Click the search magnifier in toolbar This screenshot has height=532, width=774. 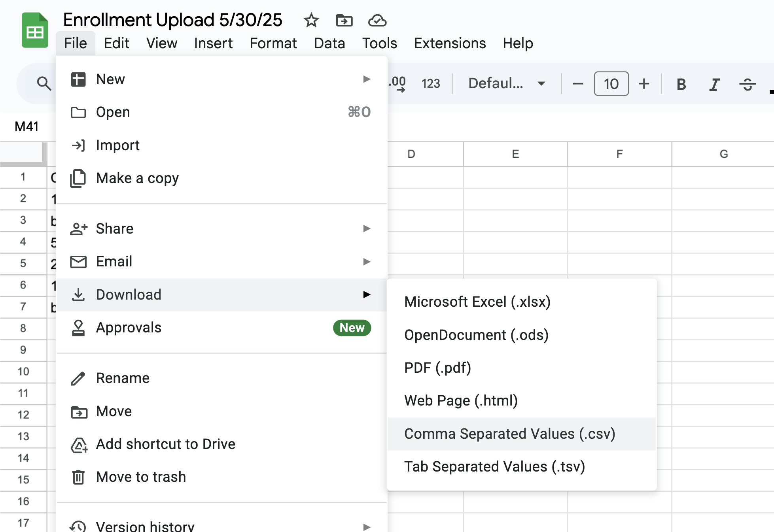tap(44, 84)
